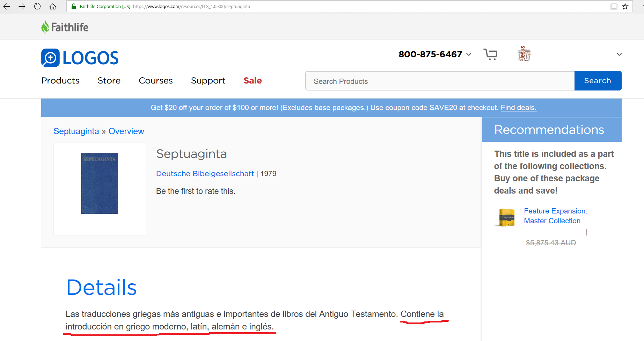Click the blue Search button
This screenshot has height=341, width=644.
(598, 81)
